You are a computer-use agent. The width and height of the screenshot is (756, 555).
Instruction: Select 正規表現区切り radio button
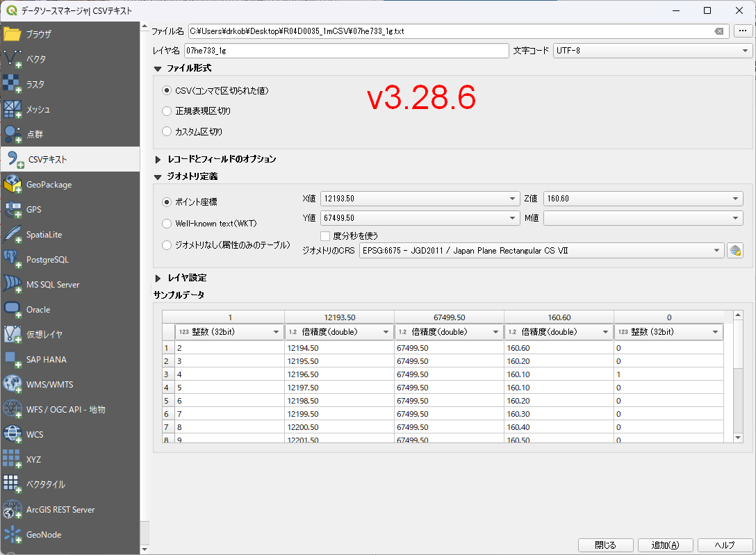coord(167,111)
